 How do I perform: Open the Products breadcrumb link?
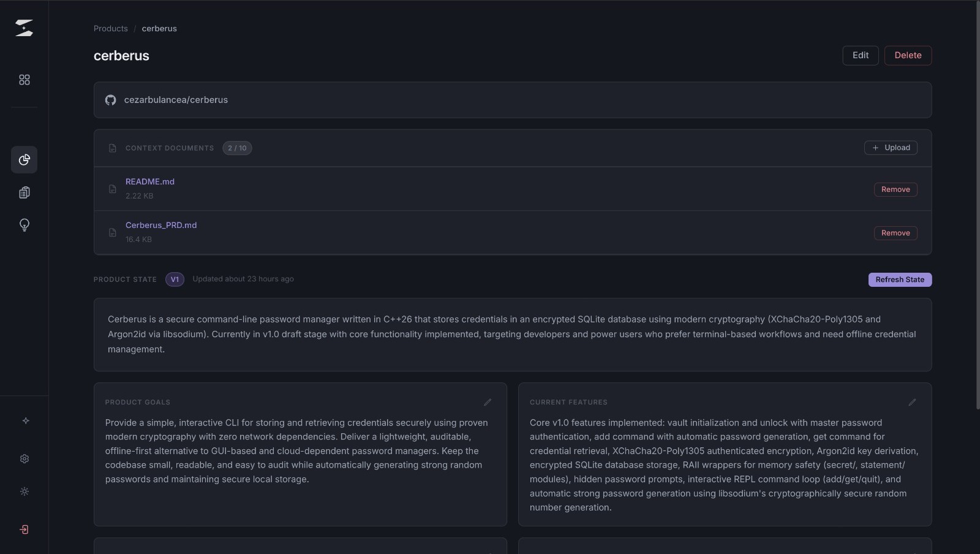coord(110,28)
